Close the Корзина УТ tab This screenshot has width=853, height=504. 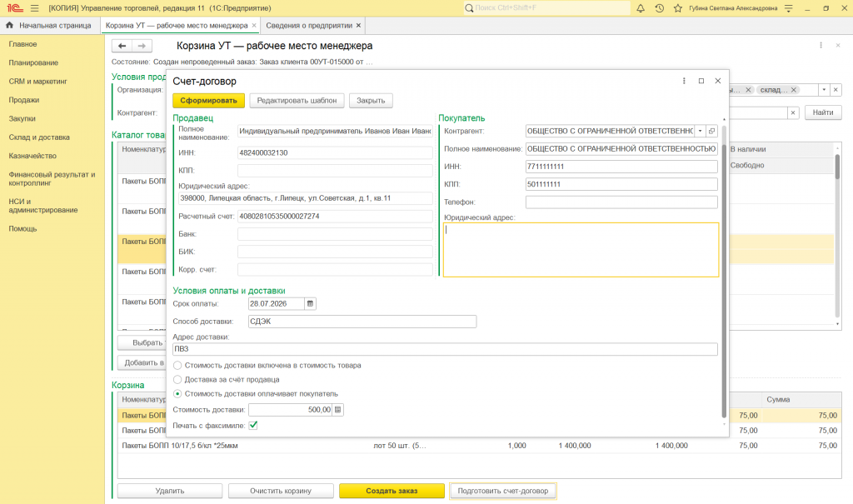pyautogui.click(x=253, y=26)
